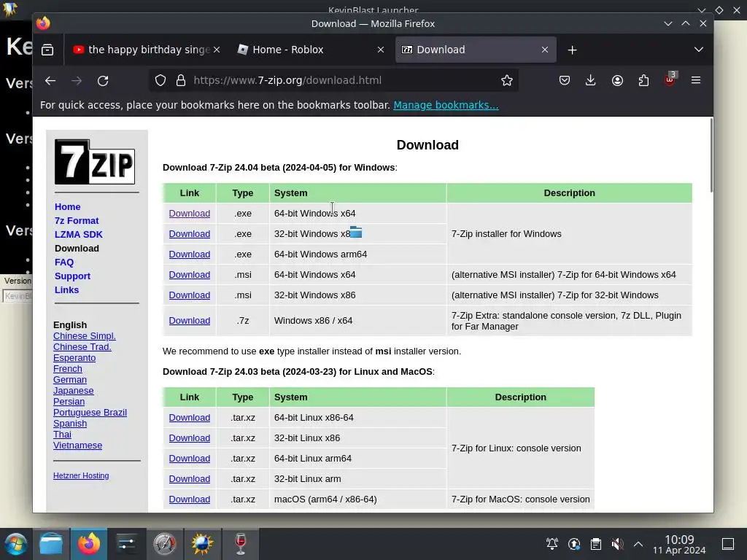
Task: Click the uBlock Origin extension icon
Action: 670,79
